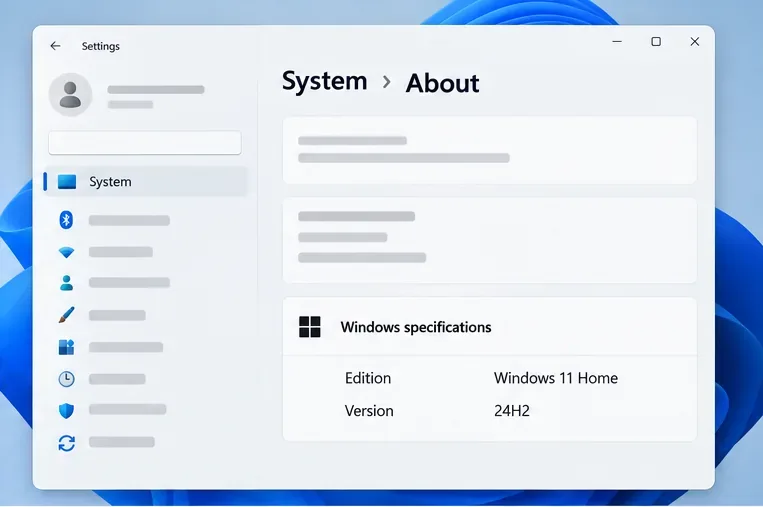Open Windows Update refresh icon
The height and width of the screenshot is (507, 763).
(67, 443)
